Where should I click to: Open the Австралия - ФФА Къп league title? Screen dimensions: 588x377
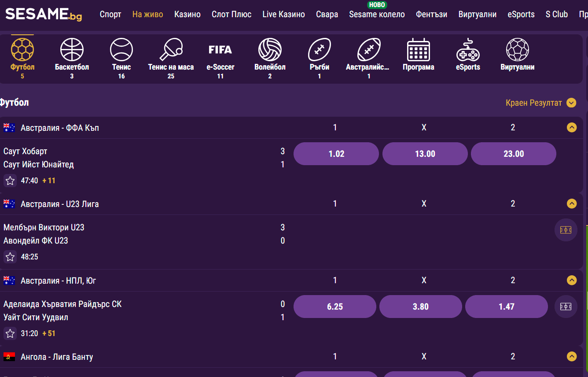(60, 128)
